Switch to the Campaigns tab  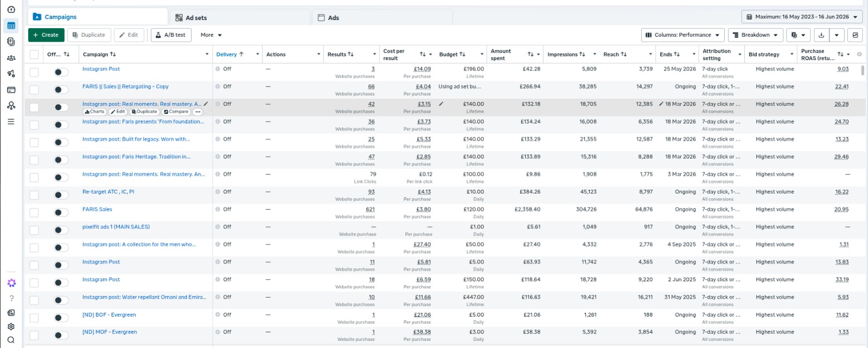(x=98, y=17)
